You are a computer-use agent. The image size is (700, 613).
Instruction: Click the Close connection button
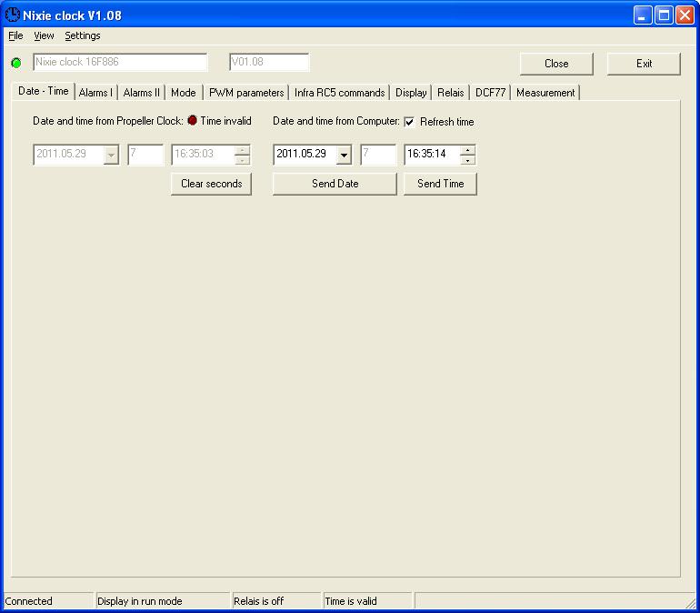point(556,64)
